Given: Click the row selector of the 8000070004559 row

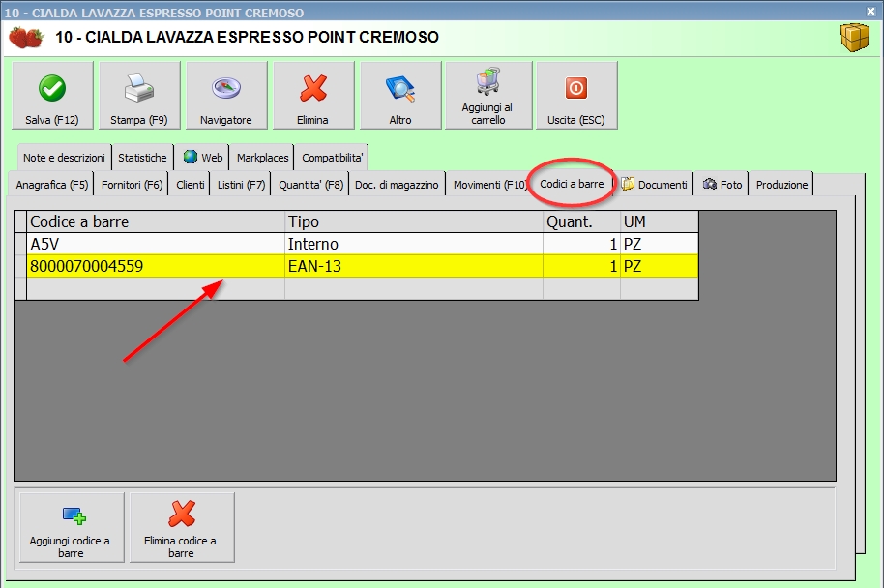Looking at the screenshot, I should click(x=20, y=266).
